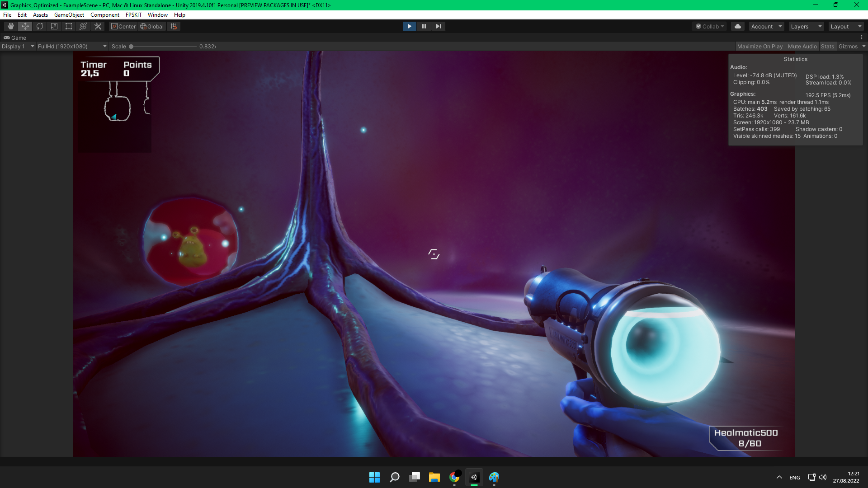Screen dimensions: 868x488
Task: Open Display 1 dropdown
Action: [x=18, y=46]
